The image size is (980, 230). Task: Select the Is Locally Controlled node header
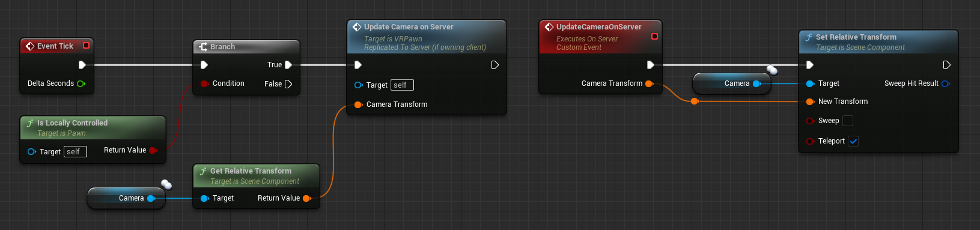[x=93, y=127]
